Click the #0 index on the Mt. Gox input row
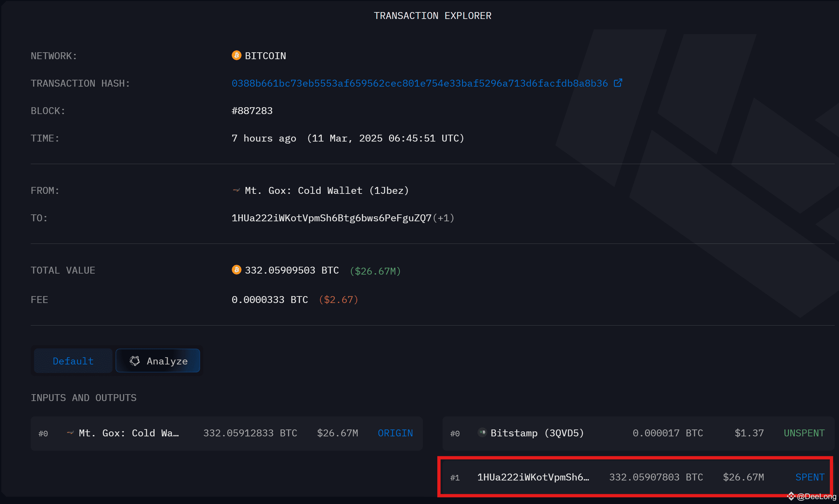The image size is (839, 504). (43, 433)
